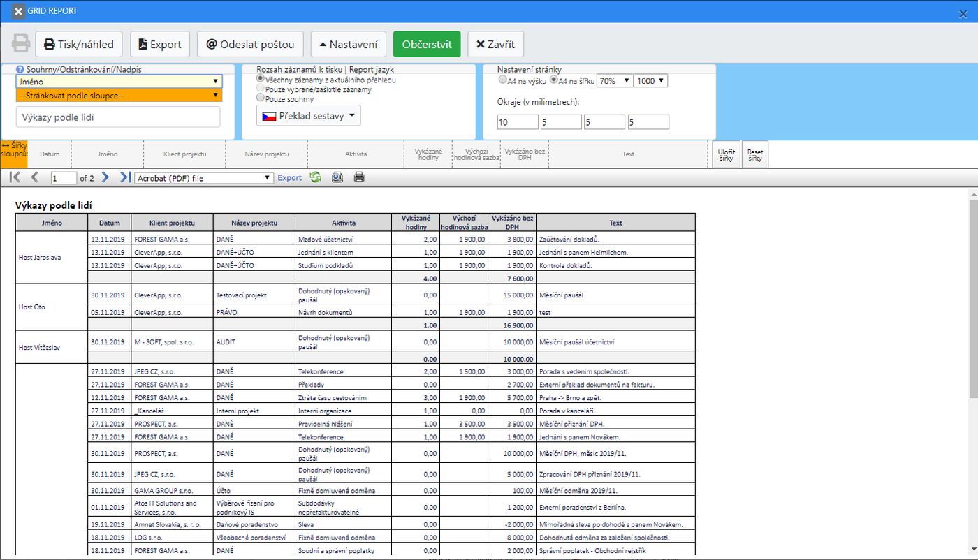Screen dimensions: 978x560
Task: Click the 'Ztráta času cestováním' activity cell
Action: [343, 397]
